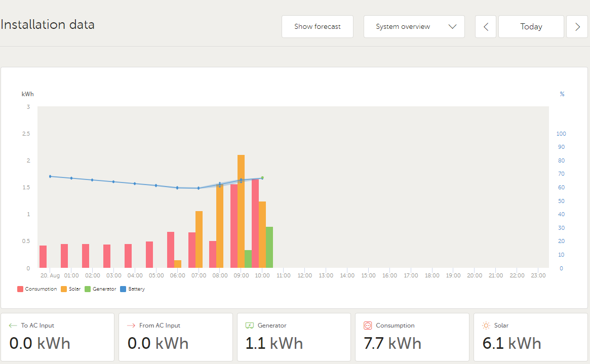Expand the dropdown arrow beside System overview
Screen dimensions: 590x364
[x=452, y=27]
